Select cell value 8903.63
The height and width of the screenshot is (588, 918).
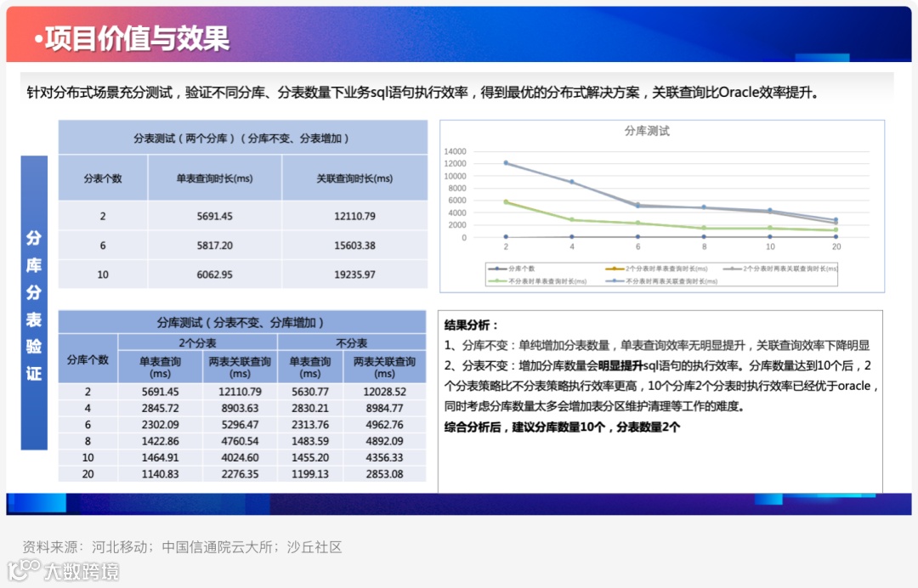point(240,409)
